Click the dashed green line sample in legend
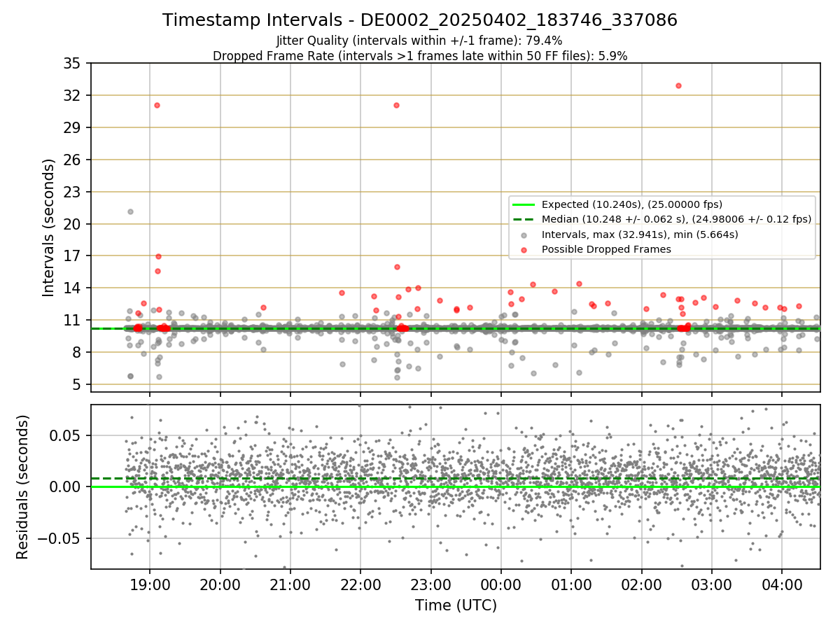 tap(524, 219)
